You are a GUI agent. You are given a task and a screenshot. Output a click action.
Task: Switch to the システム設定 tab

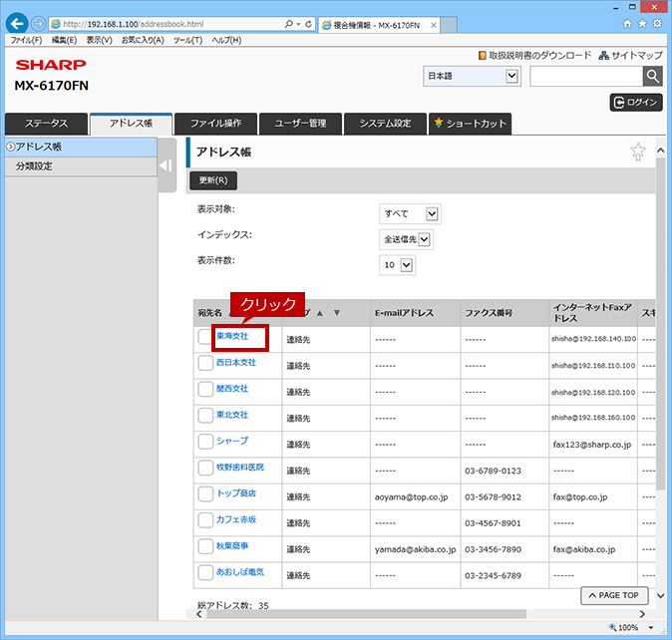click(385, 124)
